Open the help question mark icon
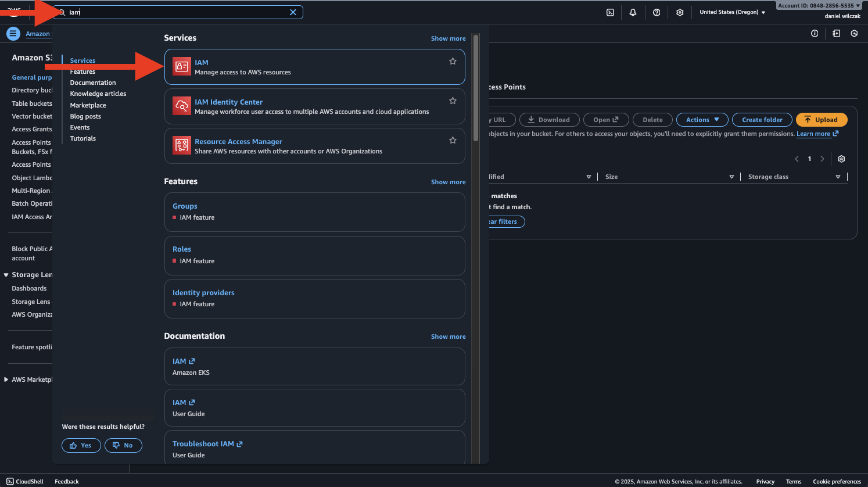This screenshot has width=868, height=487. 657,12
